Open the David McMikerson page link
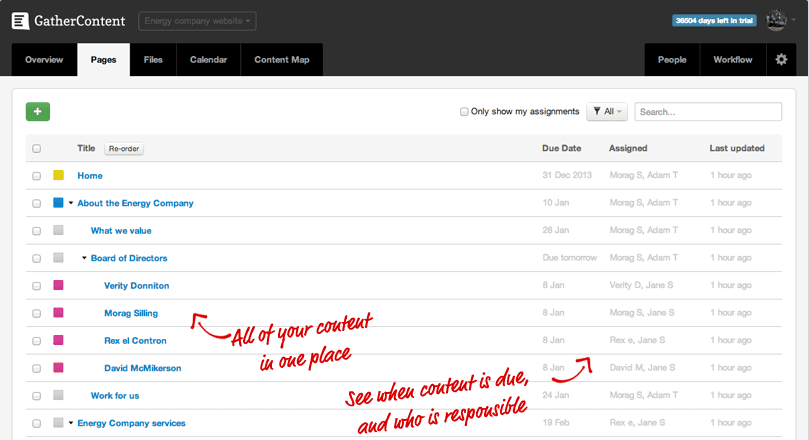 pos(143,368)
